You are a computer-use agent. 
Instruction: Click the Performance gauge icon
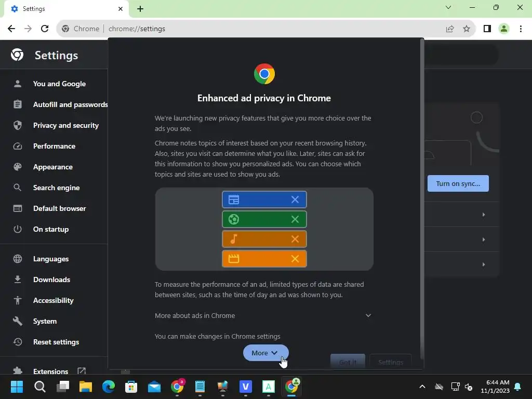(18, 146)
